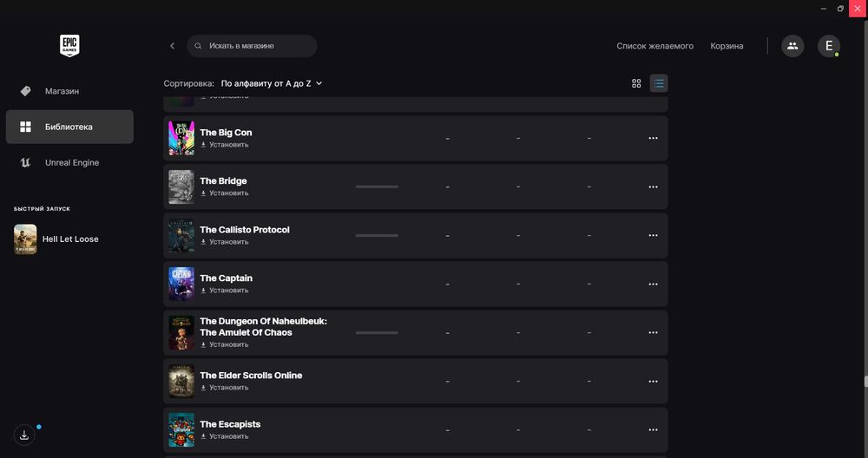868x458 pixels.
Task: Open the downloads icon
Action: pos(24,435)
